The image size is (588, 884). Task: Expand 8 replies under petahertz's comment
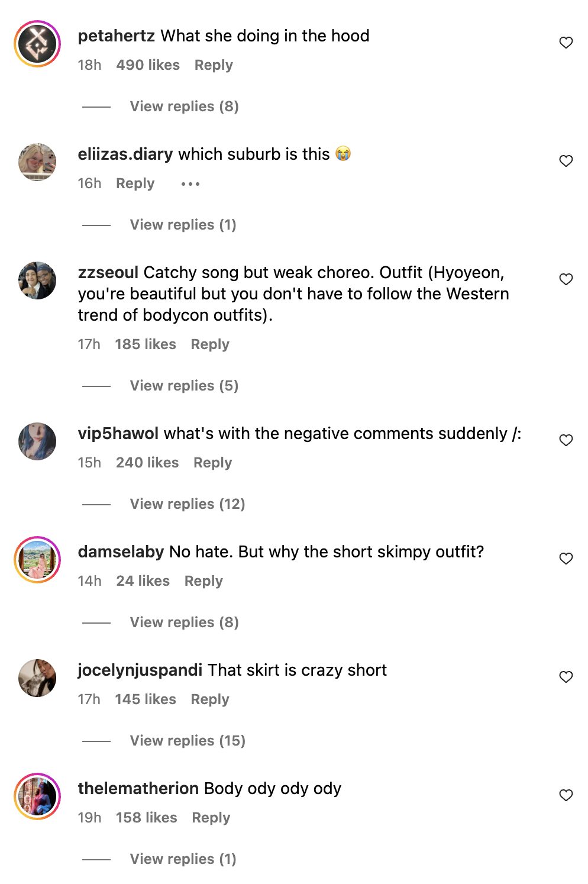pos(184,107)
